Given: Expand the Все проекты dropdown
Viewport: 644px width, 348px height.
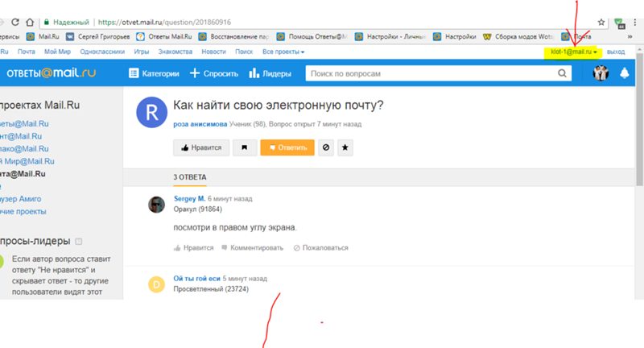Looking at the screenshot, I should point(283,52).
